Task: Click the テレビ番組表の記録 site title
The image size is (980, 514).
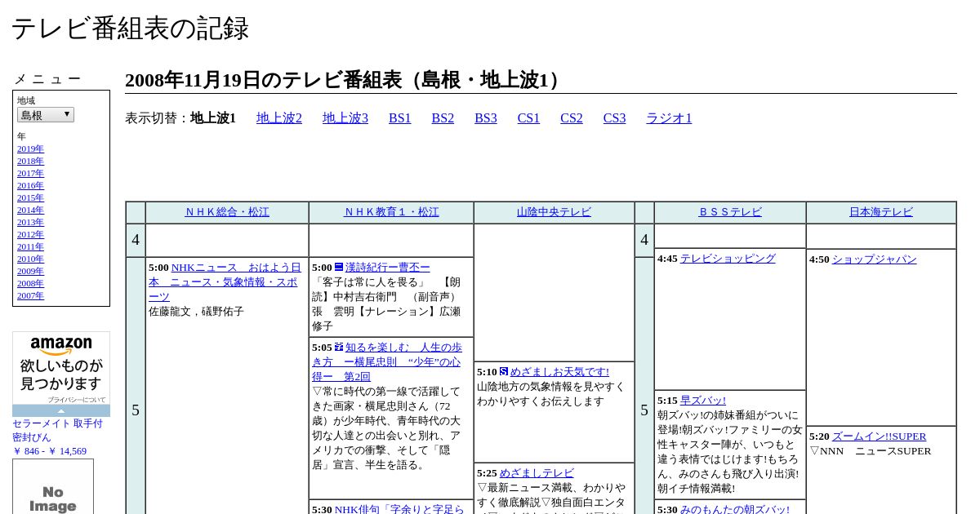Action: point(130,29)
